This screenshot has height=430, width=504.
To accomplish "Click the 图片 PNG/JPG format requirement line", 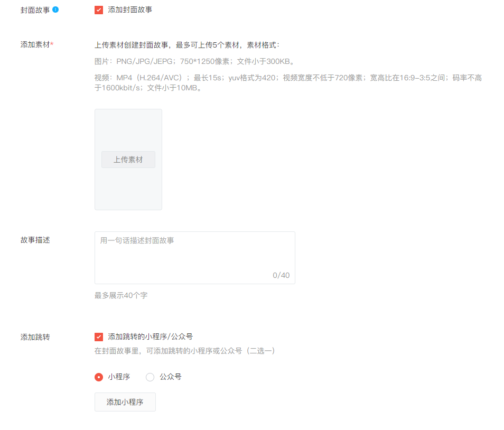I will 194,61.
